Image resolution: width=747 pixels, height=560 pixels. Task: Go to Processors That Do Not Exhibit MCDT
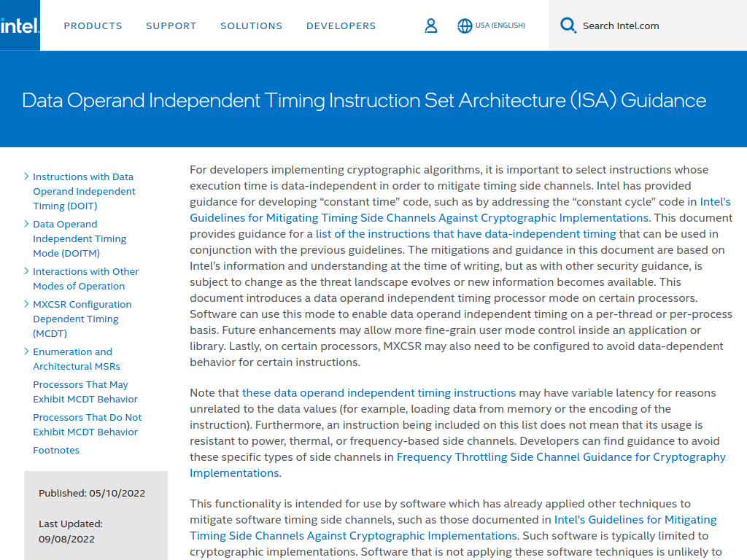(87, 424)
